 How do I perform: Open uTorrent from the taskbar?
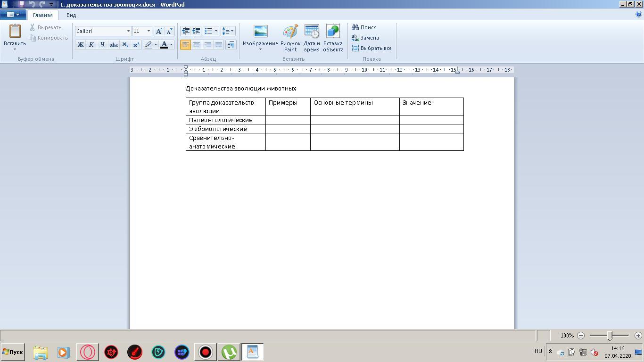coord(229,352)
